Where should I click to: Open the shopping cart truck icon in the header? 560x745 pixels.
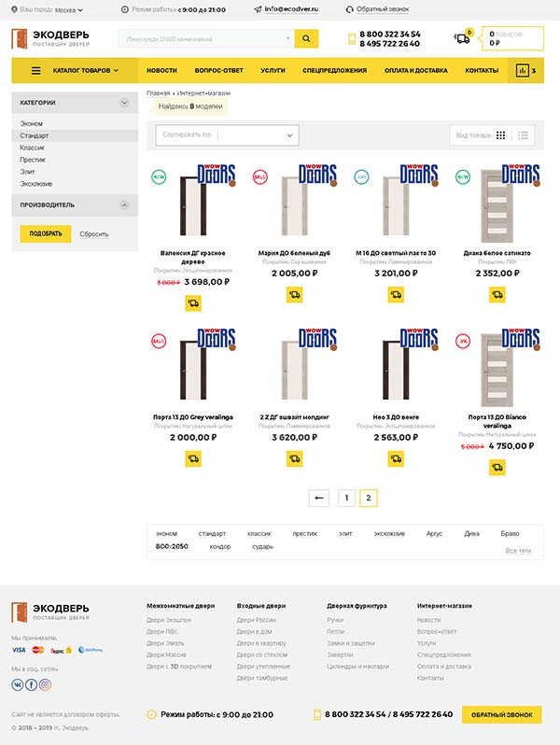(x=461, y=38)
